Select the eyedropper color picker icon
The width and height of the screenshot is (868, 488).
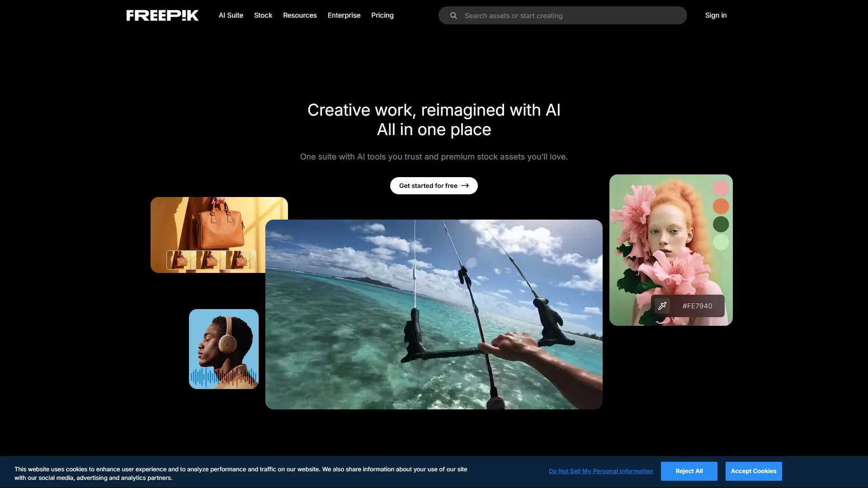click(663, 305)
